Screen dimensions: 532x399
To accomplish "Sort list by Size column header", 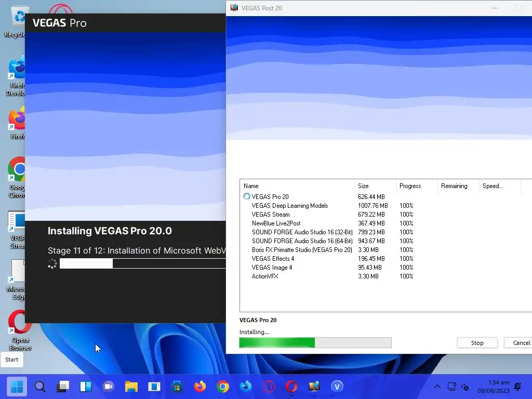I will coord(375,186).
